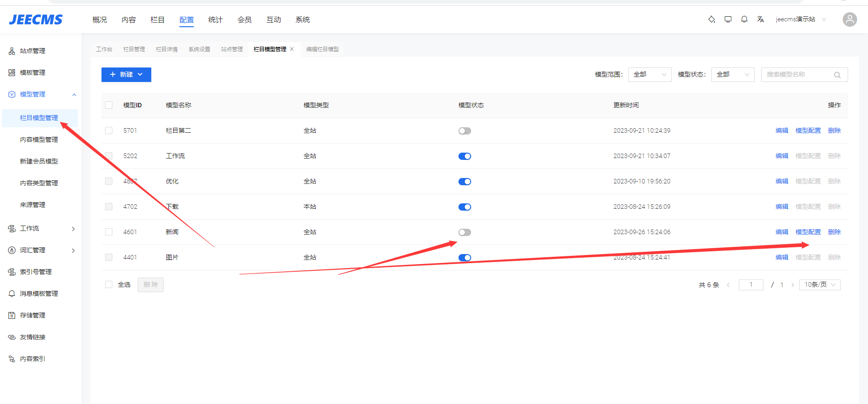
Task: Open the 10条/页 page size dropdown
Action: coord(819,284)
